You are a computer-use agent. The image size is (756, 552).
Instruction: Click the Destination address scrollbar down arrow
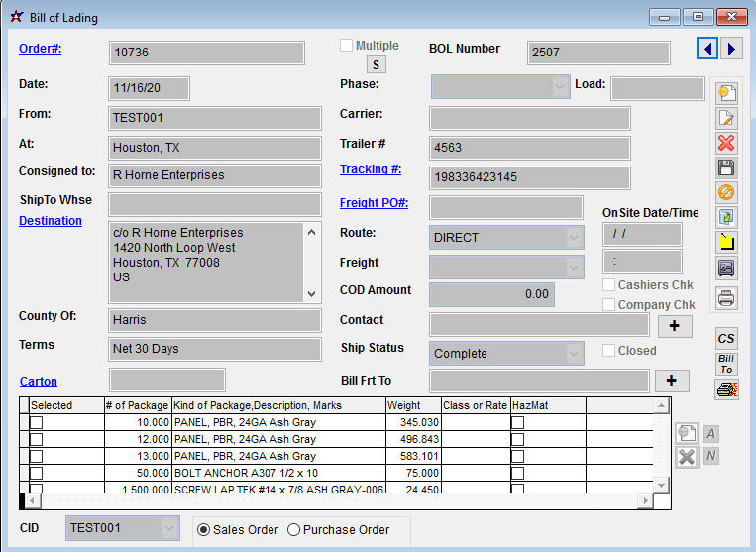[312, 294]
